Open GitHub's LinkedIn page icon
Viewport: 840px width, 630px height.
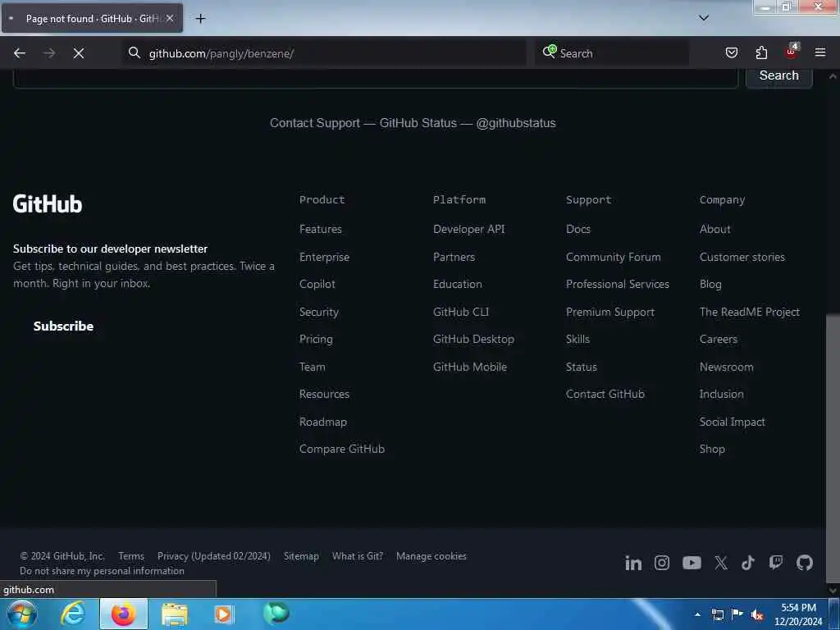point(633,563)
